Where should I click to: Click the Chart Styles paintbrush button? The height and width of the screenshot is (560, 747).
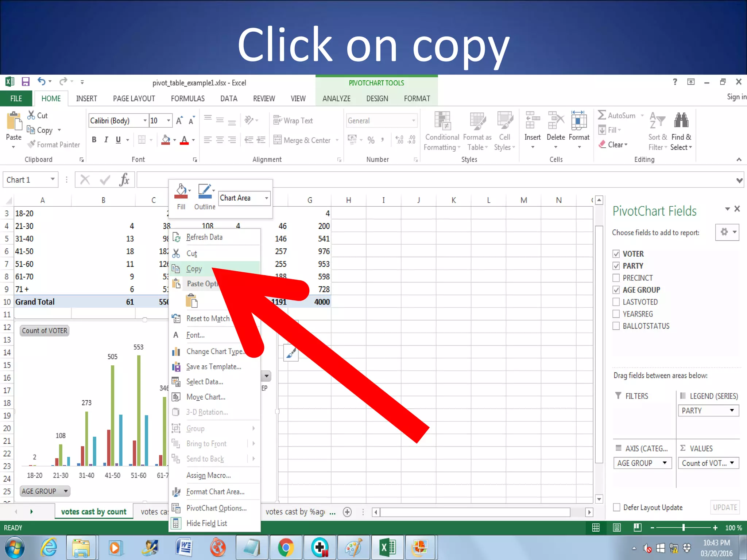point(291,353)
